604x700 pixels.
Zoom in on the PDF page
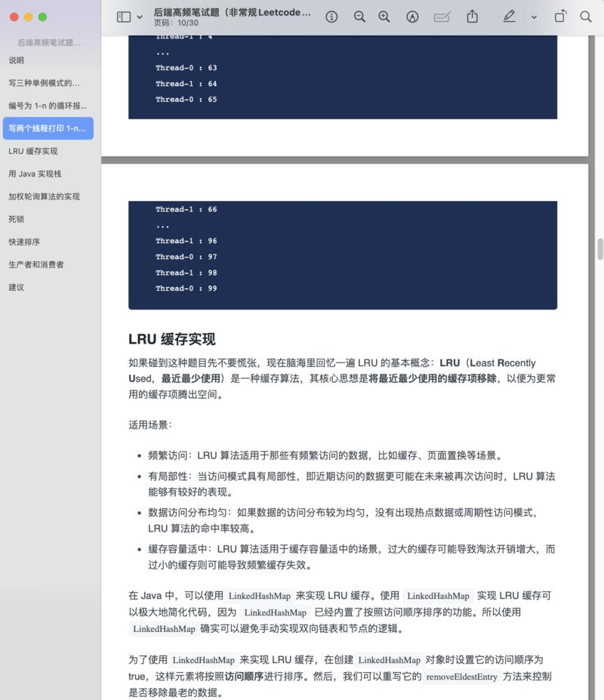[x=384, y=17]
